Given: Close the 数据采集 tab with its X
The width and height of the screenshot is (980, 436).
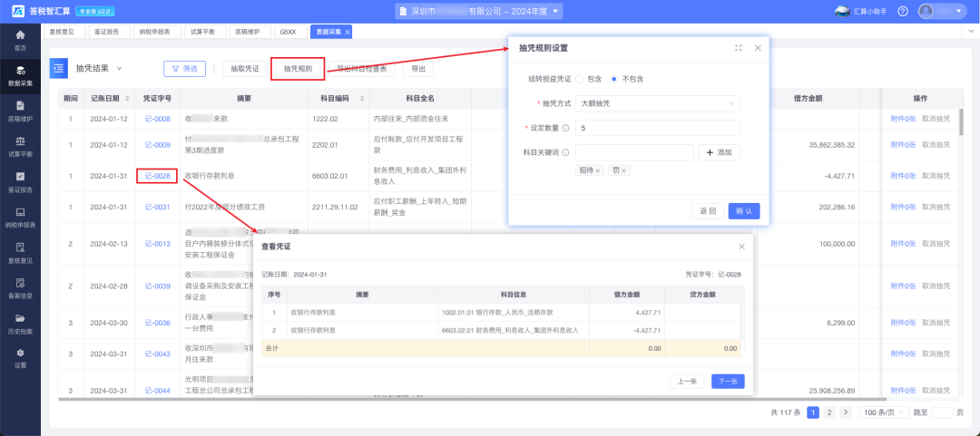Looking at the screenshot, I should pos(347,32).
